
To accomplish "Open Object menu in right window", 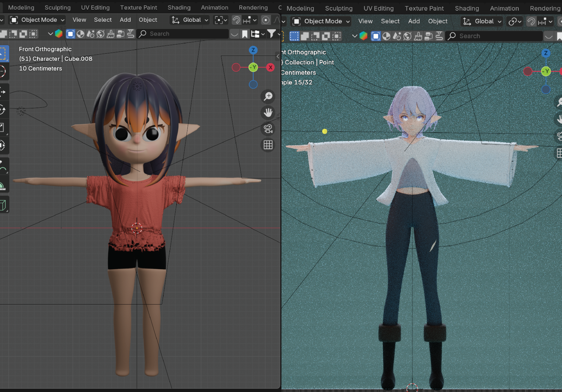I will pyautogui.click(x=438, y=21).
